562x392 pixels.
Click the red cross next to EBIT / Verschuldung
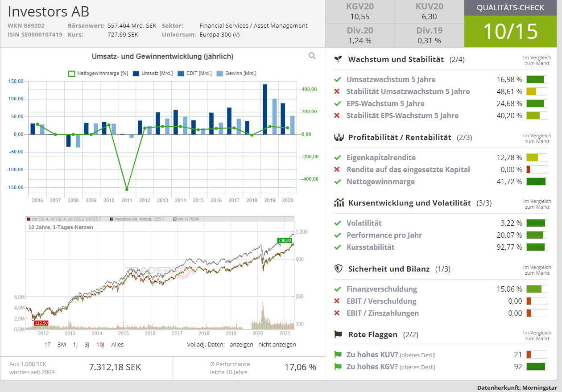click(x=337, y=301)
